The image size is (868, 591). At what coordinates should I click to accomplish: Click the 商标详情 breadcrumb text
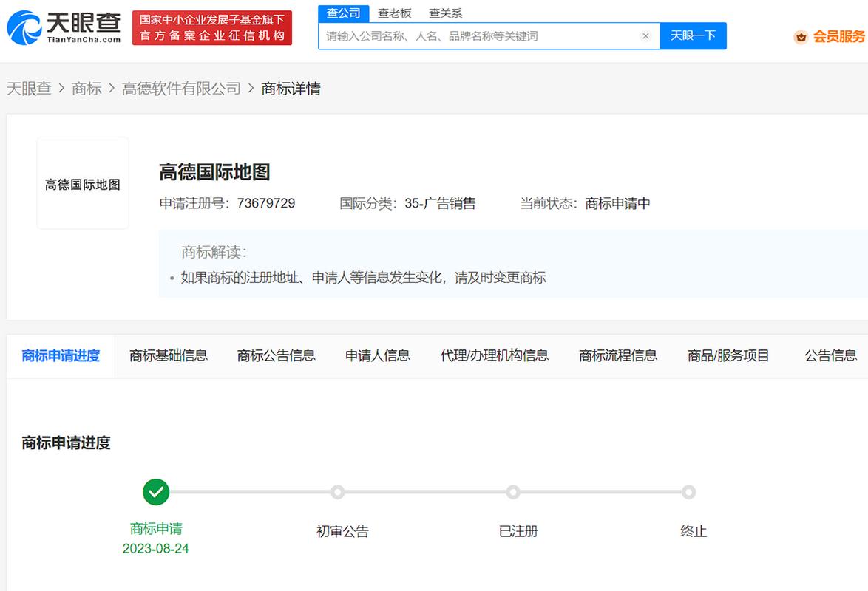pos(291,89)
